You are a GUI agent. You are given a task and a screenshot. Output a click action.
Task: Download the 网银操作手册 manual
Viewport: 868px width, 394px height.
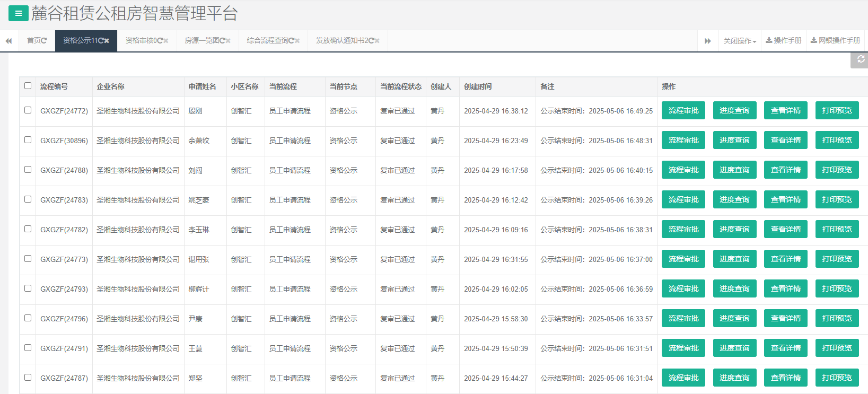click(x=836, y=41)
